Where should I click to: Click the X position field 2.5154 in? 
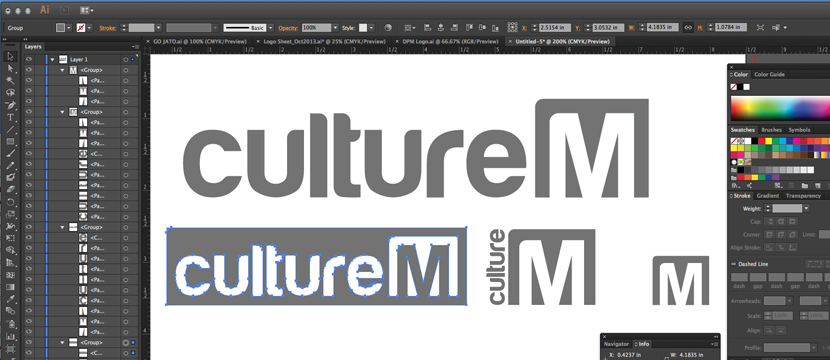pyautogui.click(x=555, y=28)
